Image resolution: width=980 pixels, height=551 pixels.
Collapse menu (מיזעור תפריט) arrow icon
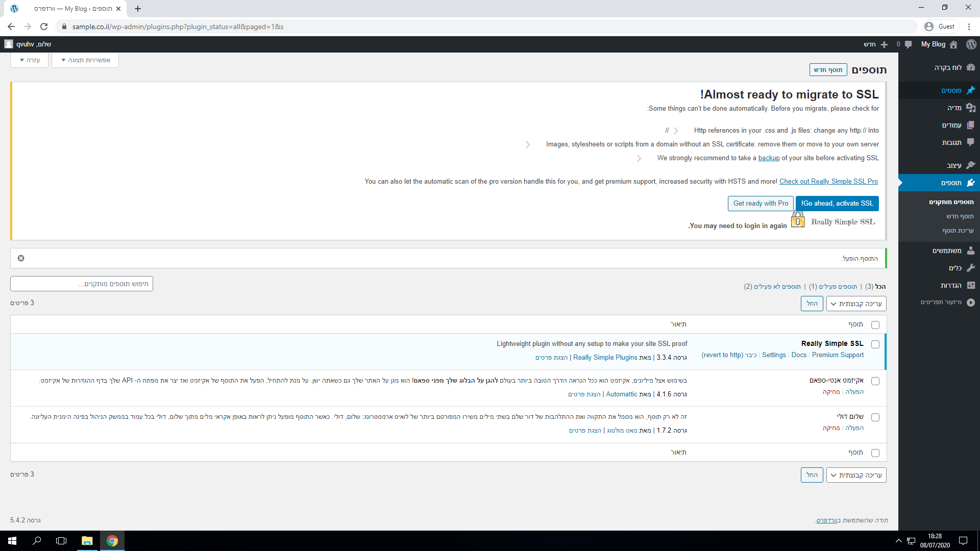tap(970, 302)
